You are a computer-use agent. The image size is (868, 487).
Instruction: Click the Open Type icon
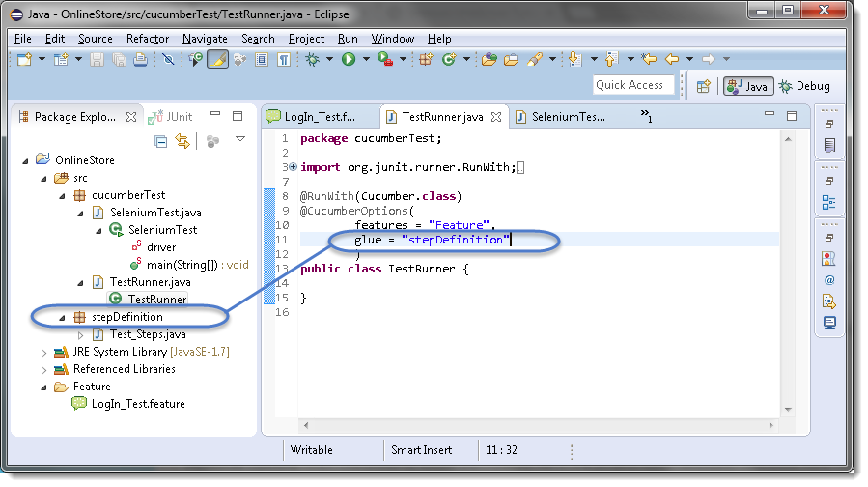489,59
